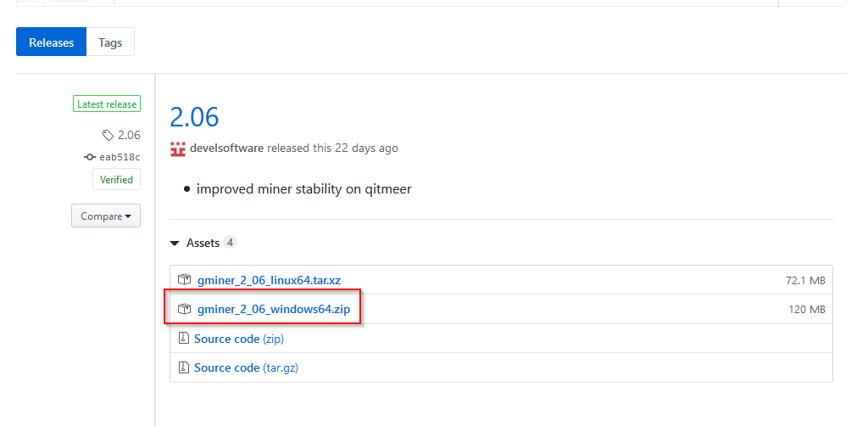Click the develsoftware avatar icon

coord(178,149)
